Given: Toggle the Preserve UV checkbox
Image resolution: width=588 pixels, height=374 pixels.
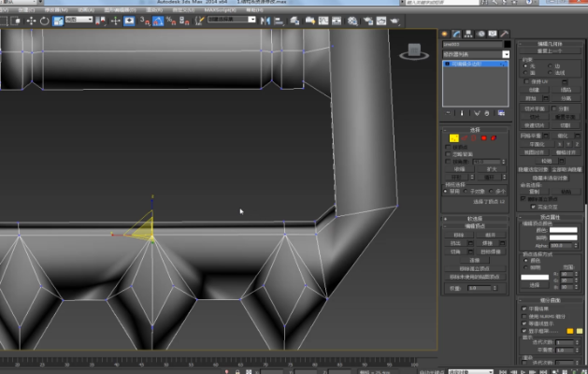Looking at the screenshot, I should tap(526, 81).
